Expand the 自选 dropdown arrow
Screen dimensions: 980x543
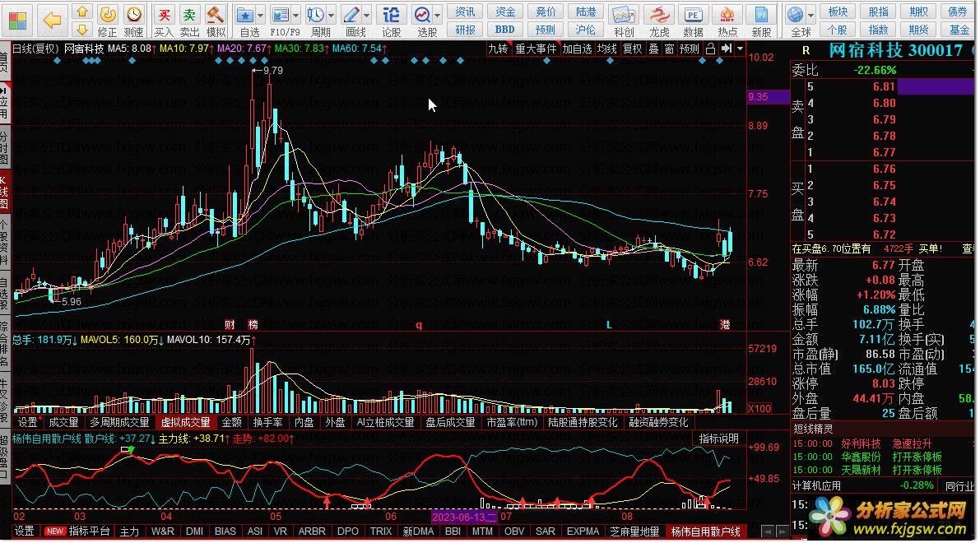pyautogui.click(x=261, y=15)
